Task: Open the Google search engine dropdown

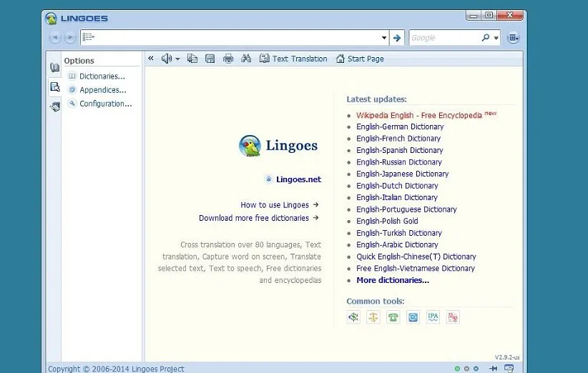Action: pos(496,38)
